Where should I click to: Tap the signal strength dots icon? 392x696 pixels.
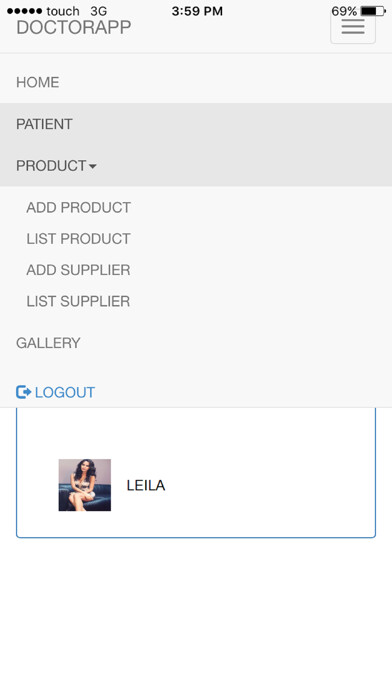click(25, 11)
